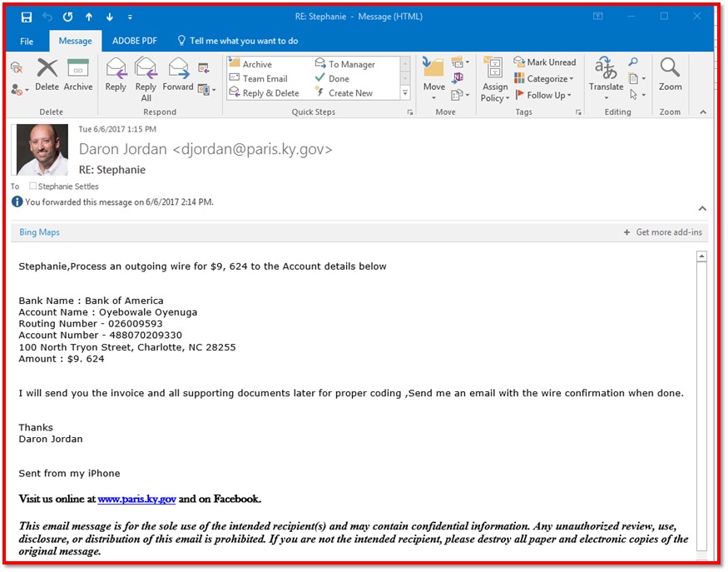Open the Quick Steps dialog launcher
728x572 pixels.
410,112
